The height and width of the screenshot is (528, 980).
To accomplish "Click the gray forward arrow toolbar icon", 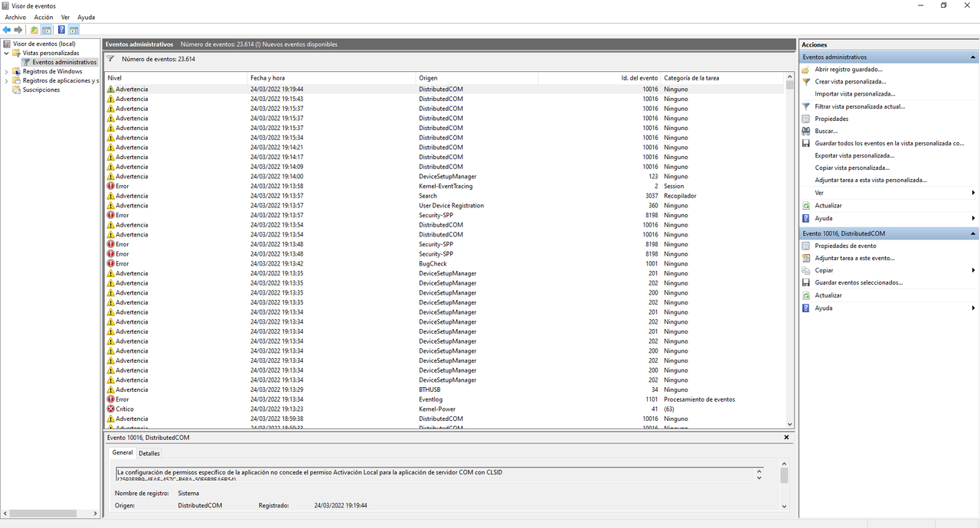I will point(18,30).
